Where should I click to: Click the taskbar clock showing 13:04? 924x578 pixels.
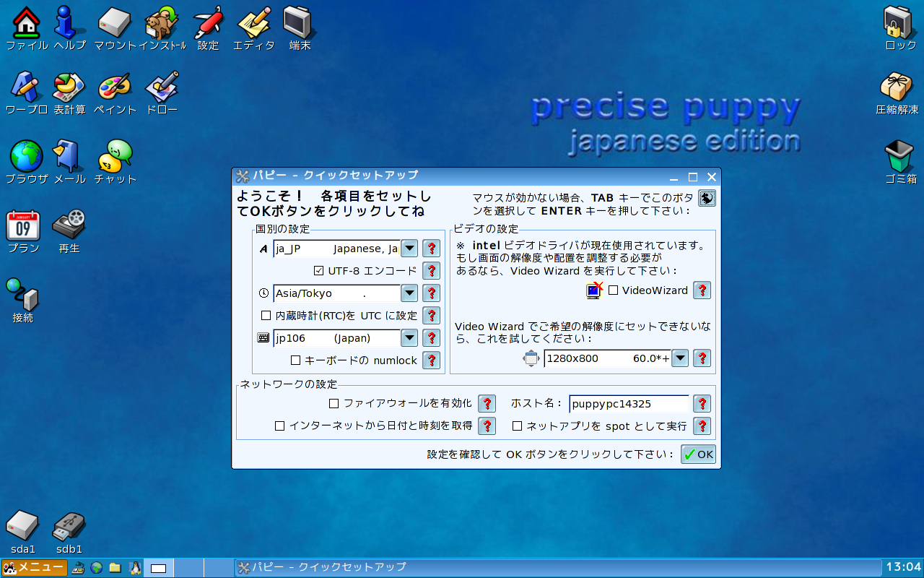click(903, 567)
